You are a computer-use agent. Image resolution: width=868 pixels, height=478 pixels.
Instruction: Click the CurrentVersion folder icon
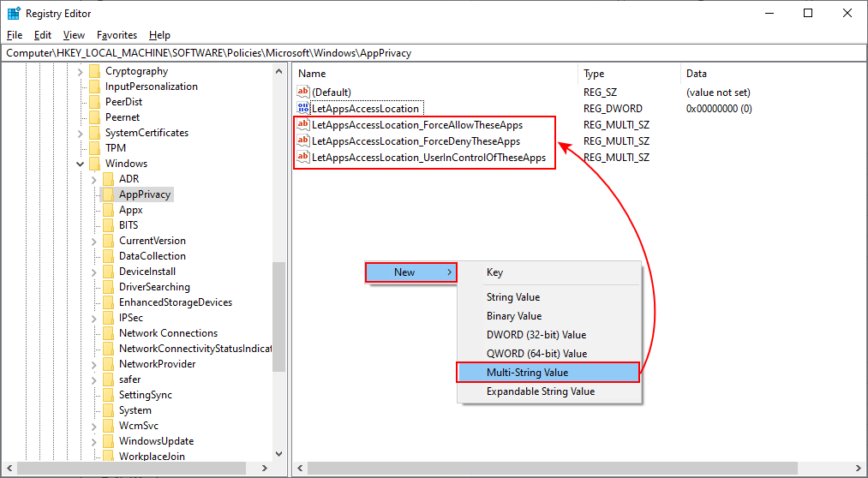[x=109, y=241]
